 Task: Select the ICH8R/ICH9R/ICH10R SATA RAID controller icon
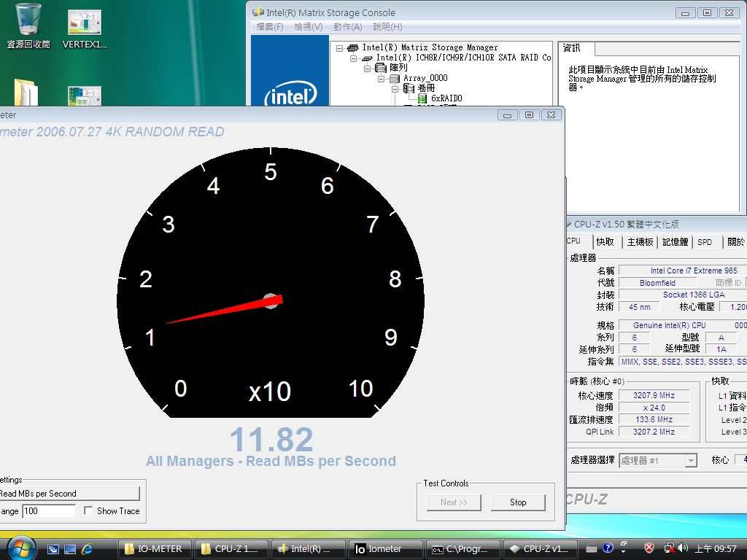coord(367,58)
